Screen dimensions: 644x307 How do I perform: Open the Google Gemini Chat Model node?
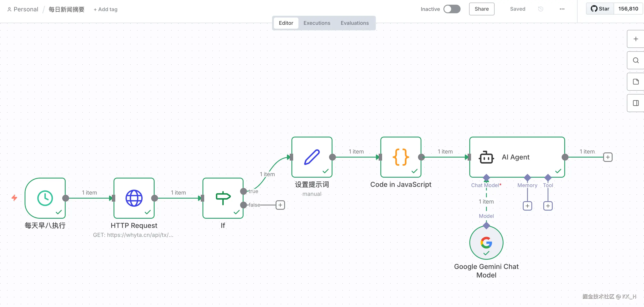click(486, 242)
